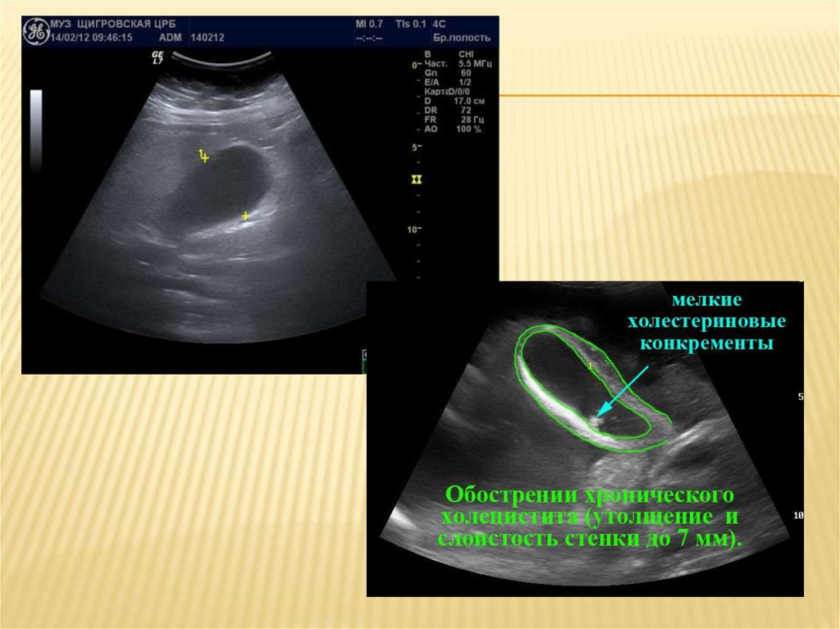This screenshot has width=840, height=629.
Task: Click the FR 28 Гц frame rate value
Action: [x=454, y=120]
